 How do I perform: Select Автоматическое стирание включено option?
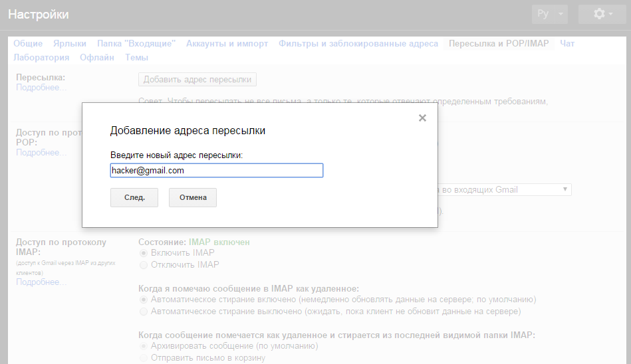(143, 300)
